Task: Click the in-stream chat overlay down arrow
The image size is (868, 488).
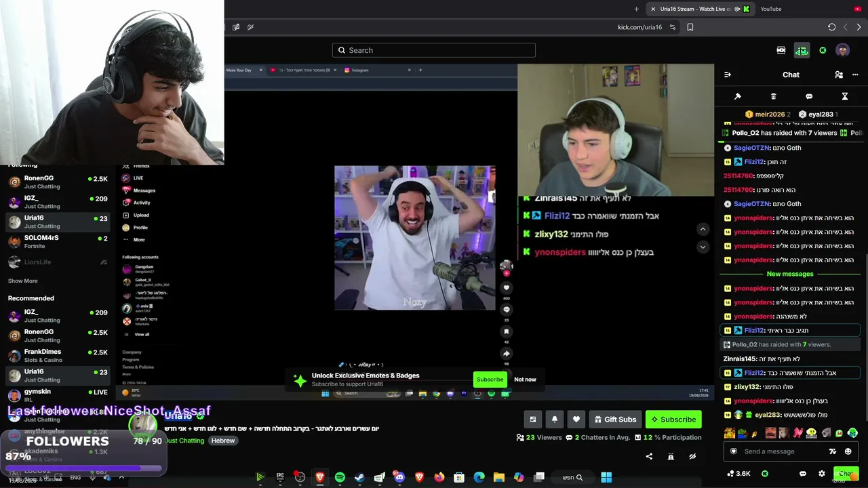Action: coord(703,247)
